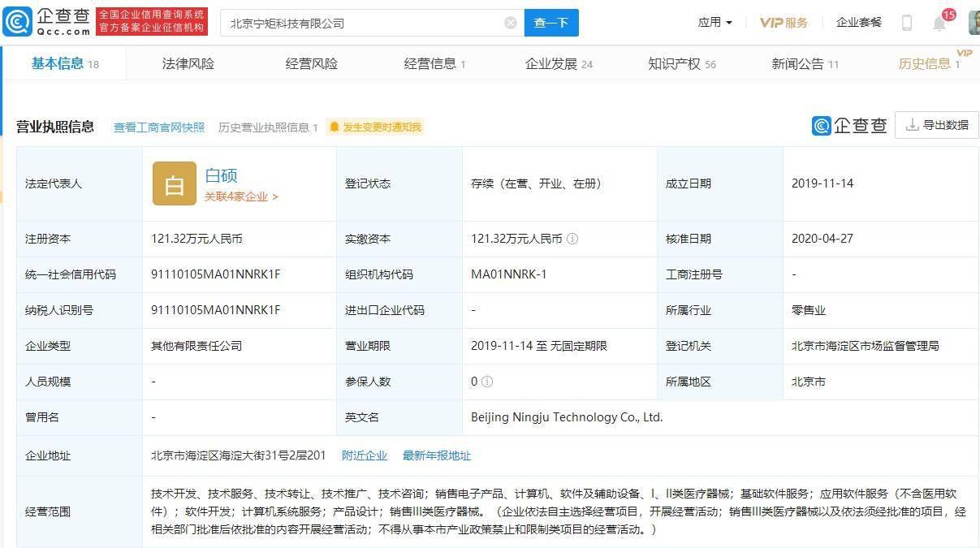Screen dimensions: 980x548
Task: Open 查看工商官网快照 link
Action: [159, 127]
